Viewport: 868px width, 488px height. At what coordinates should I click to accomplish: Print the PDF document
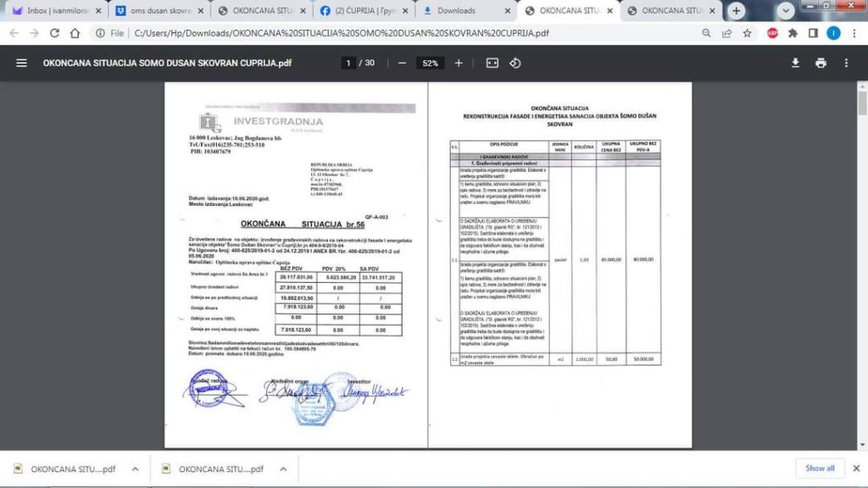click(821, 64)
